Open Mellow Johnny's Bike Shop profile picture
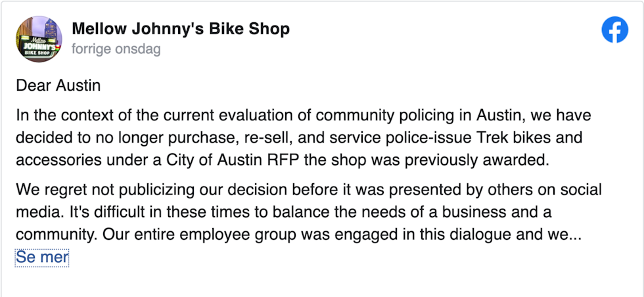Viewport: 644px width, 297px height. [x=39, y=39]
